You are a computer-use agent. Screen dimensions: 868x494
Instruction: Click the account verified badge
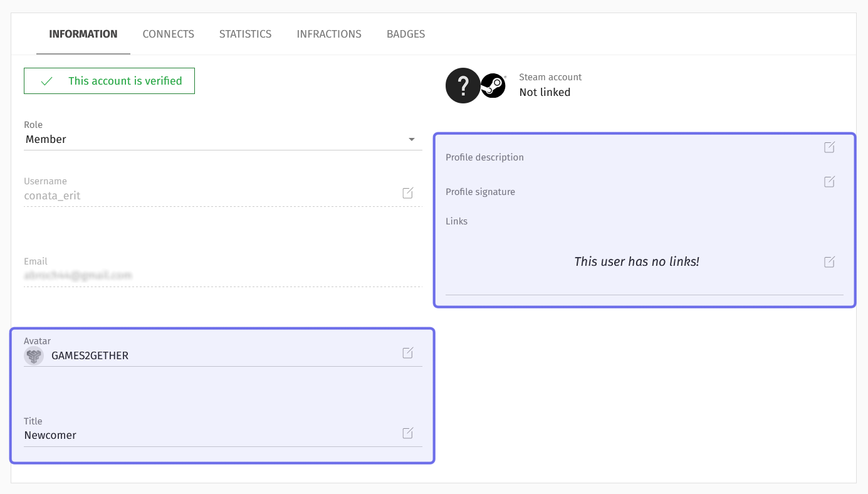(x=110, y=81)
